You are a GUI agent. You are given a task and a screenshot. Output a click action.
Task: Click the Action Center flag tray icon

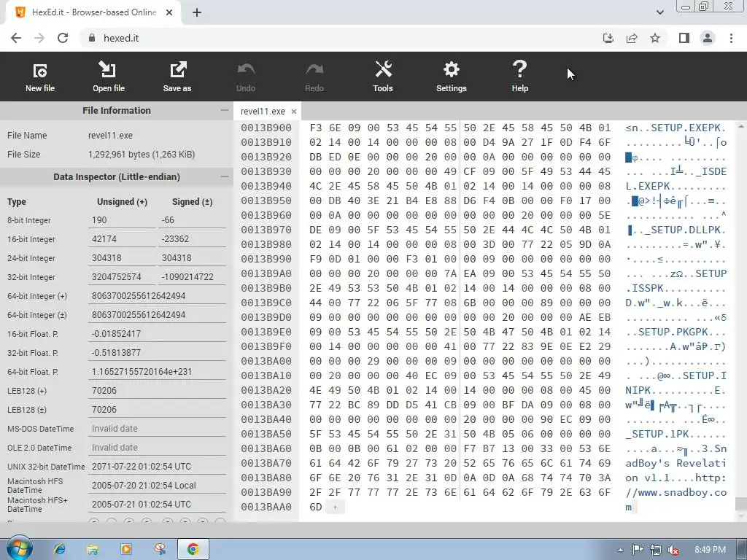pyautogui.click(x=638, y=550)
